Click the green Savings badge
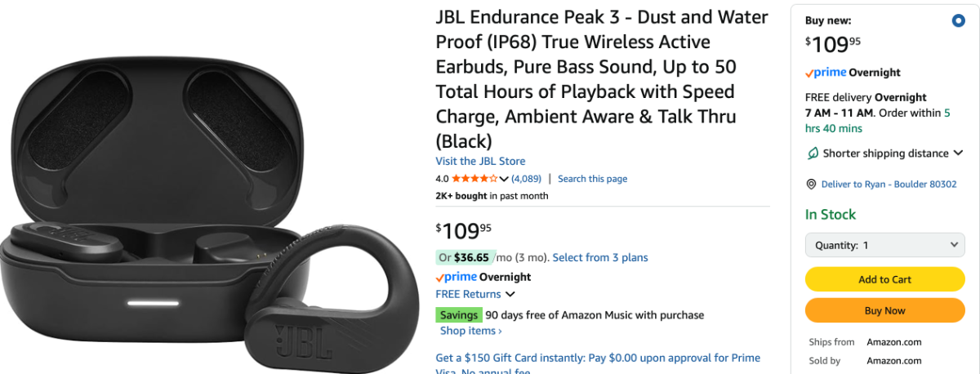980x374 pixels. [x=459, y=315]
